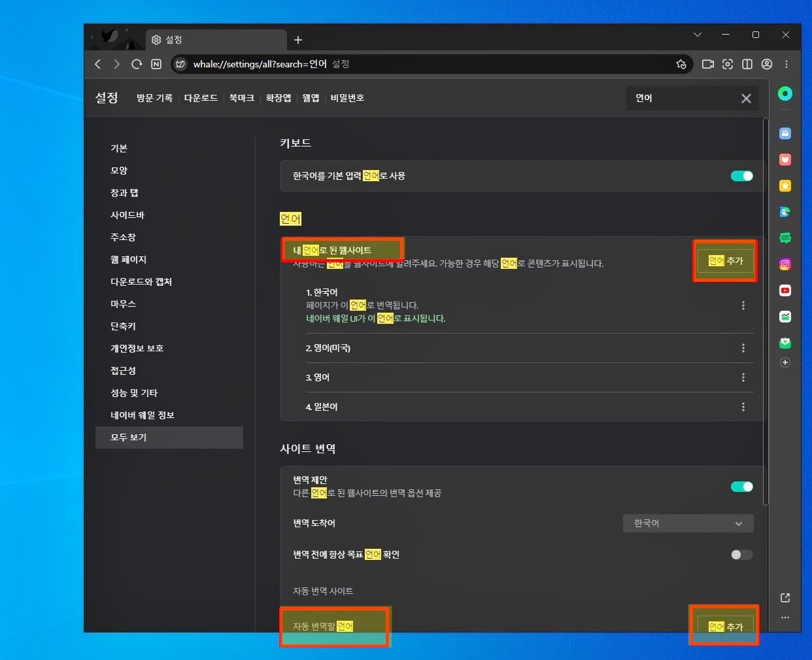Open more options for 3. 영어
812x660 pixels.
coord(743,377)
